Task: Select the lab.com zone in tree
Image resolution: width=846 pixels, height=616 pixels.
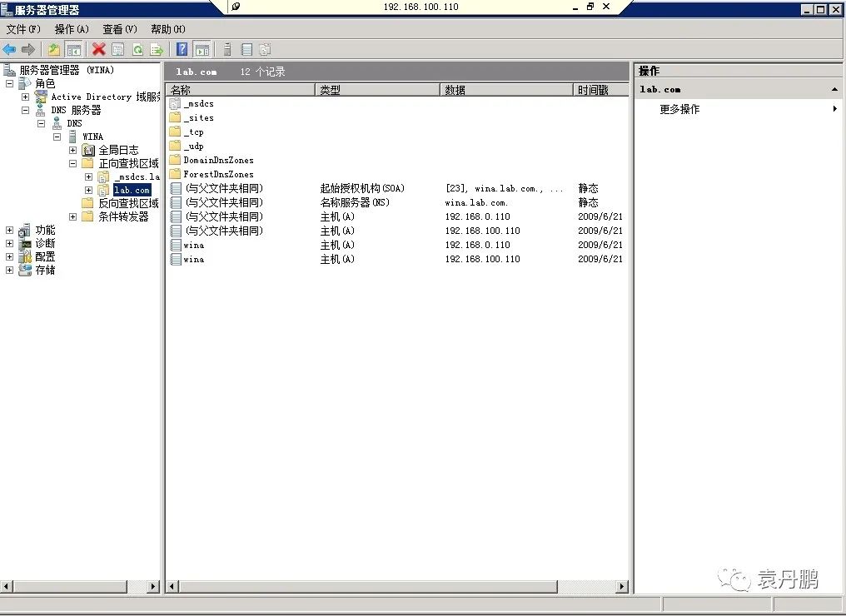Action: click(x=132, y=190)
